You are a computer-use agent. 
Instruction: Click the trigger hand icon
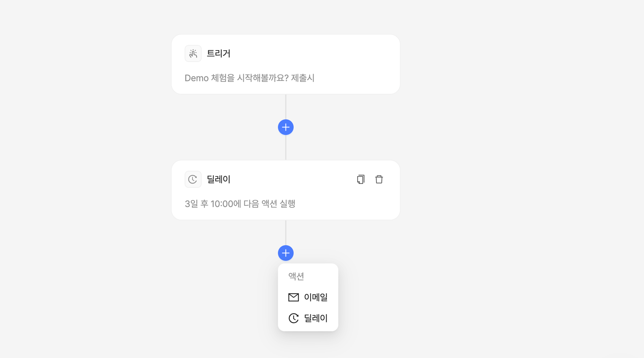click(x=193, y=53)
